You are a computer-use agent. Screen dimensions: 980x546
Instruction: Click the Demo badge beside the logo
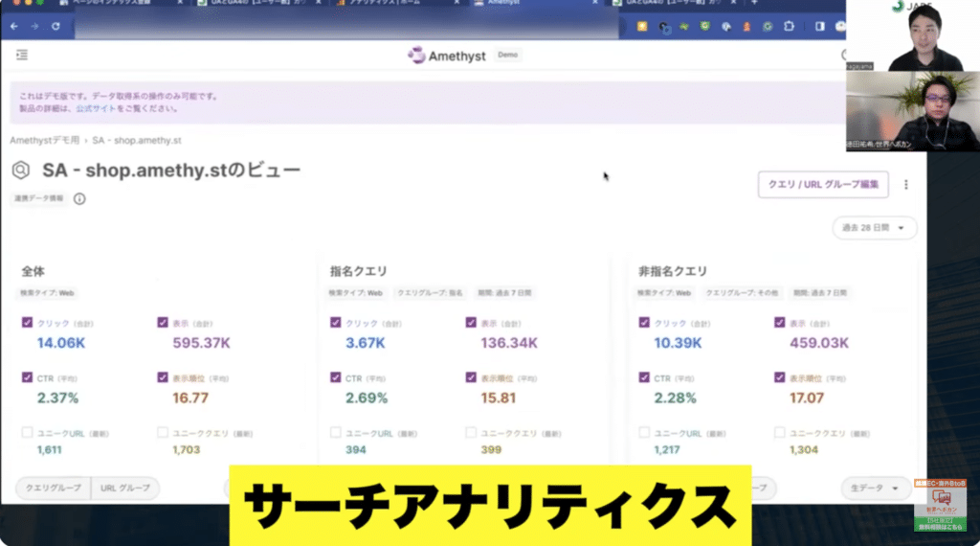point(507,55)
